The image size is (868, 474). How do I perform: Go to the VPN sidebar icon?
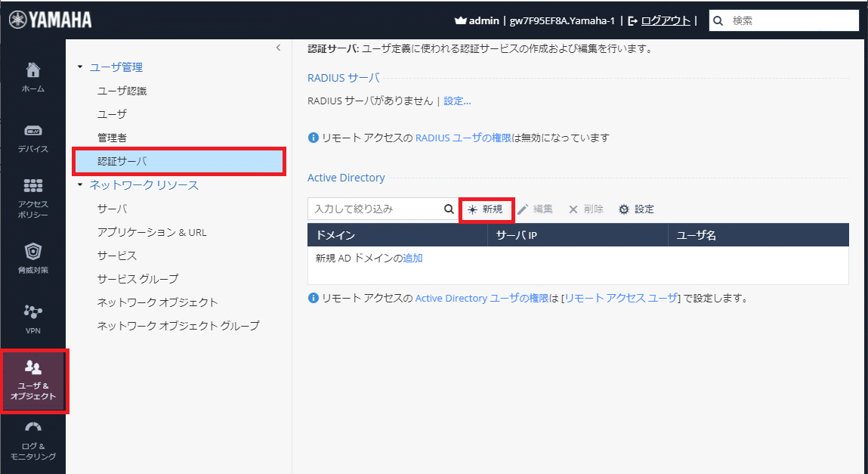point(32,311)
